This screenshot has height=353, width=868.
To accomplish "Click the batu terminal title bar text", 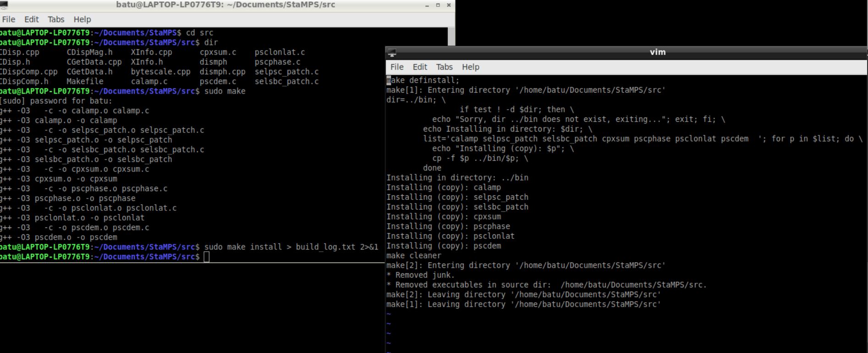I will pos(225,5).
